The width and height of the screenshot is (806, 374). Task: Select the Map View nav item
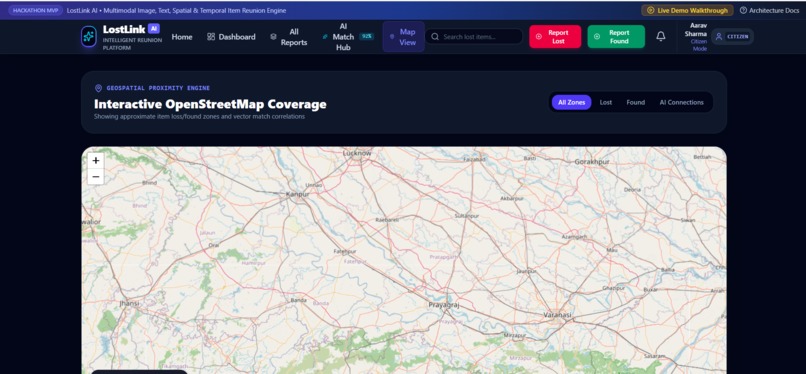[x=404, y=37]
